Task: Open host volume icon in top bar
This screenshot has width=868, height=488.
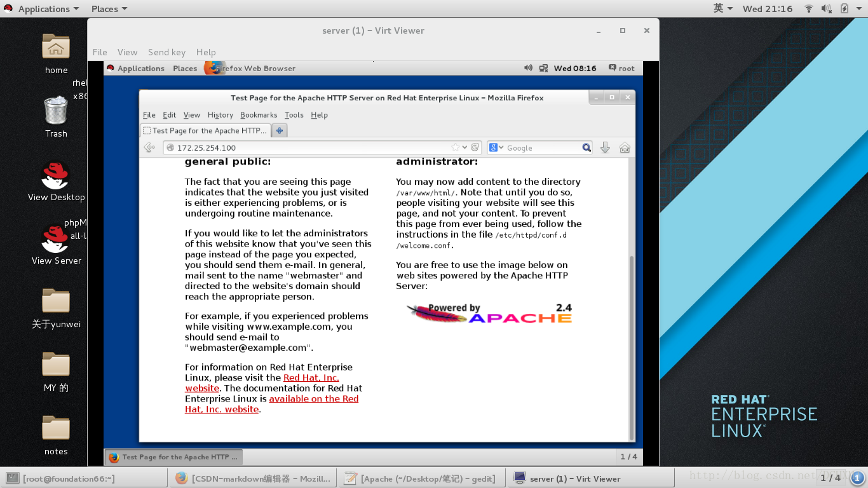Action: (x=827, y=8)
